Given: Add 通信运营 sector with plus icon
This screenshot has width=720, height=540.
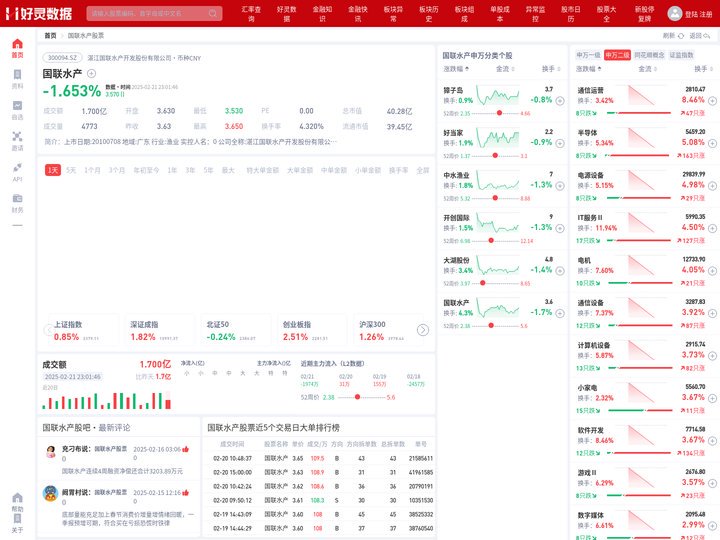Looking at the screenshot, I should click(712, 101).
